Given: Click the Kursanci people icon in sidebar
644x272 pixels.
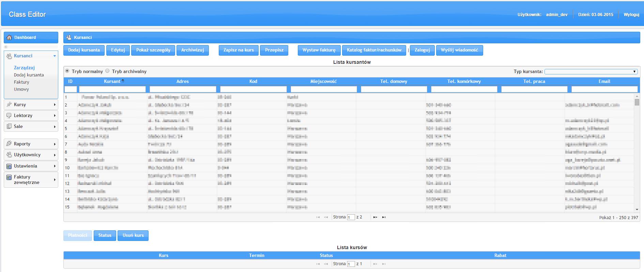Looking at the screenshot, I should coord(9,56).
